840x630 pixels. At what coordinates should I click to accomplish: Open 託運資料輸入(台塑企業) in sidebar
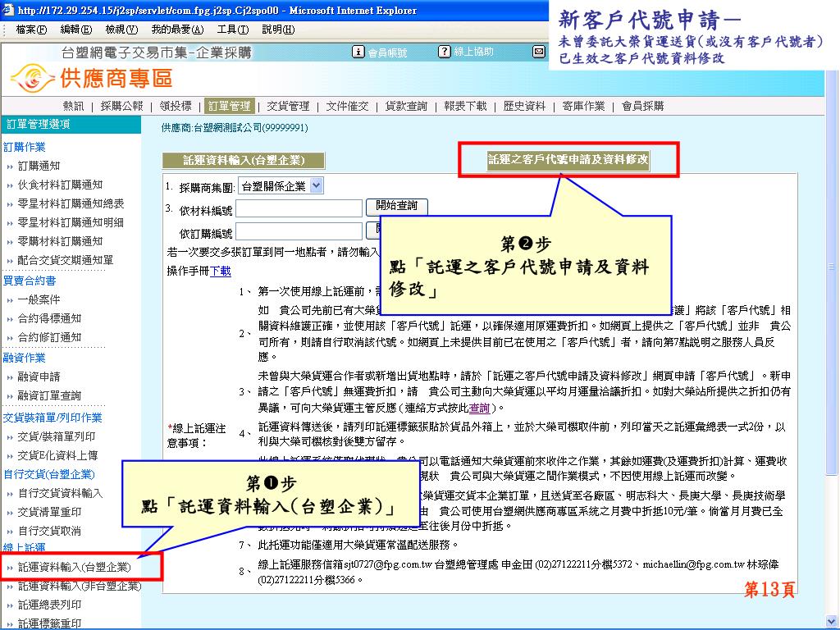click(x=75, y=568)
